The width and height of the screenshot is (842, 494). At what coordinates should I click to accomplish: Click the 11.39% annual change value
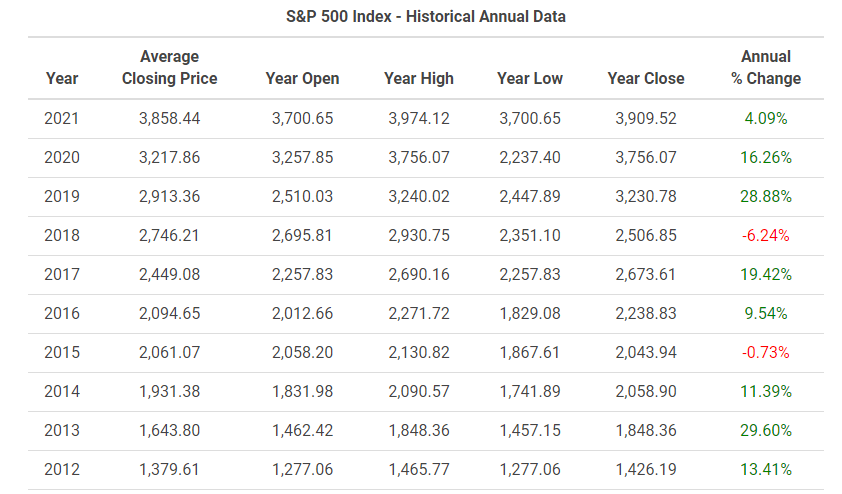[766, 391]
